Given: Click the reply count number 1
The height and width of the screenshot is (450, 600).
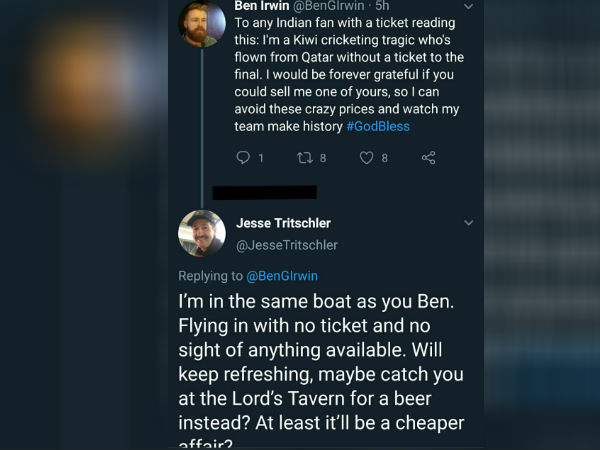Looking at the screenshot, I should click(261, 158).
